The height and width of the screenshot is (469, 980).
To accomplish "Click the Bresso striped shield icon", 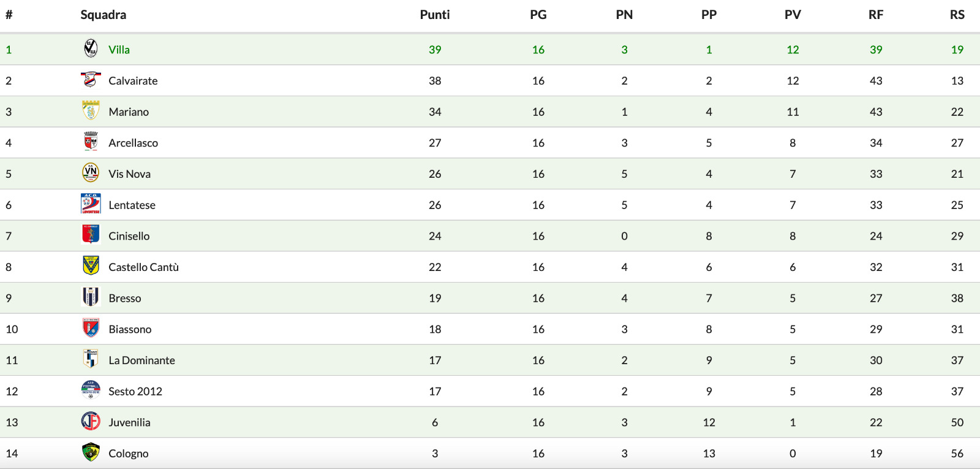I will tap(91, 297).
